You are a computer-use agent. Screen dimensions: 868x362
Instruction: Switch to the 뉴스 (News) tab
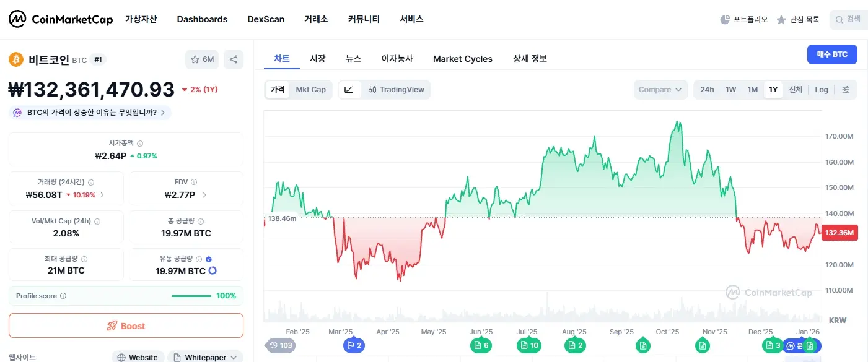(x=353, y=58)
